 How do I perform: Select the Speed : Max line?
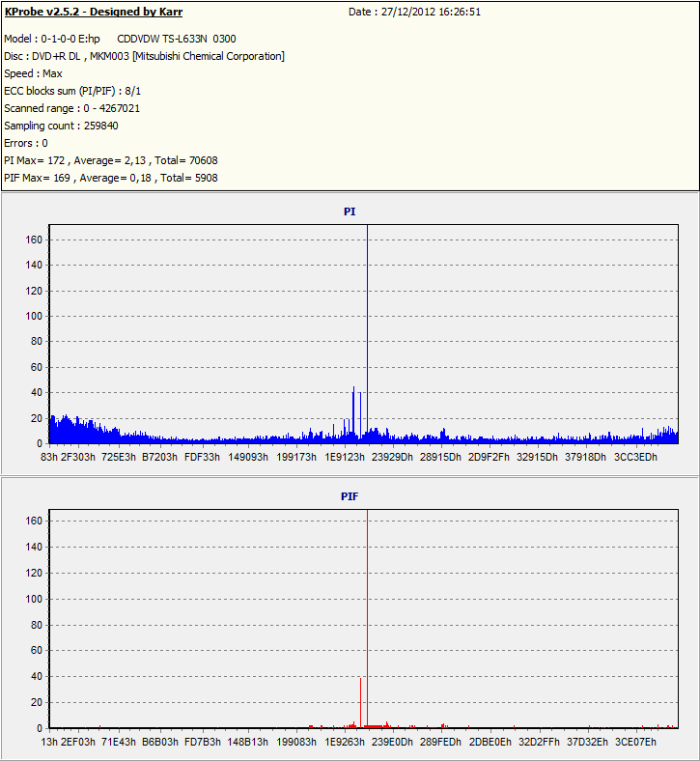33,73
